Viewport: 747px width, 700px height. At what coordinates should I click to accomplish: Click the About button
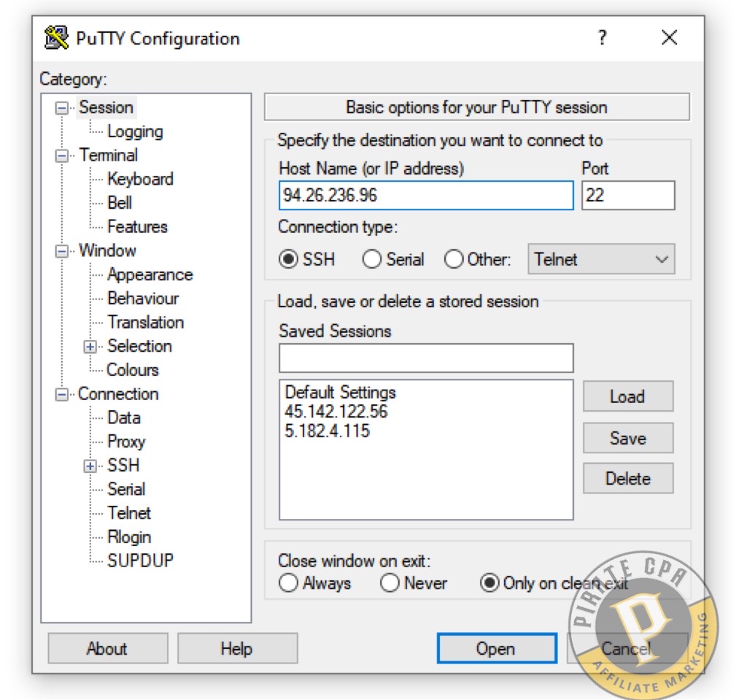coord(108,648)
